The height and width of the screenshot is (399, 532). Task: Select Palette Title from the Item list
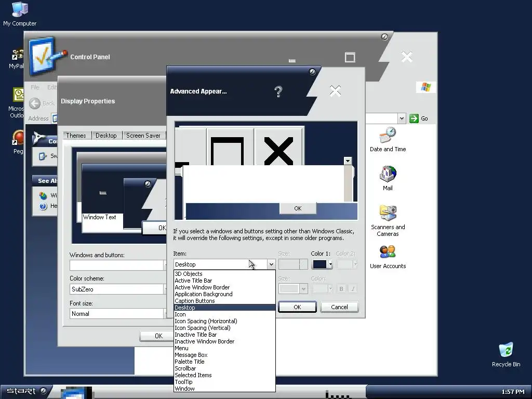(x=224, y=362)
